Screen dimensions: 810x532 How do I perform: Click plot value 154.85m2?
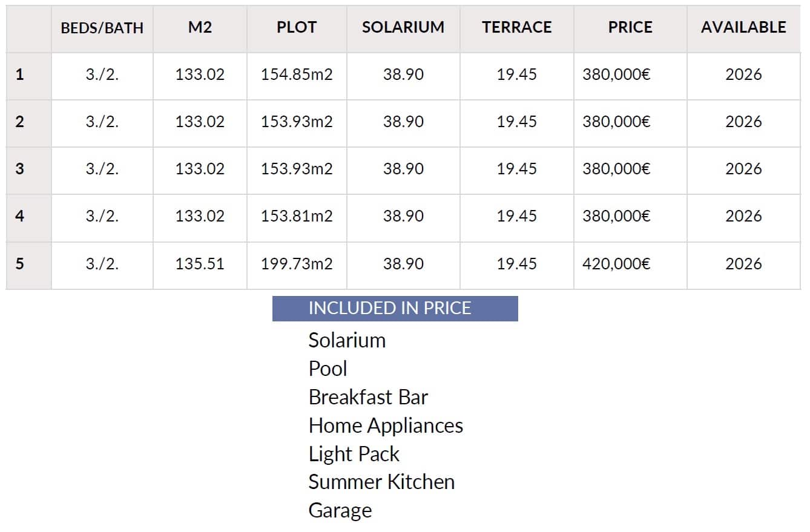click(297, 74)
